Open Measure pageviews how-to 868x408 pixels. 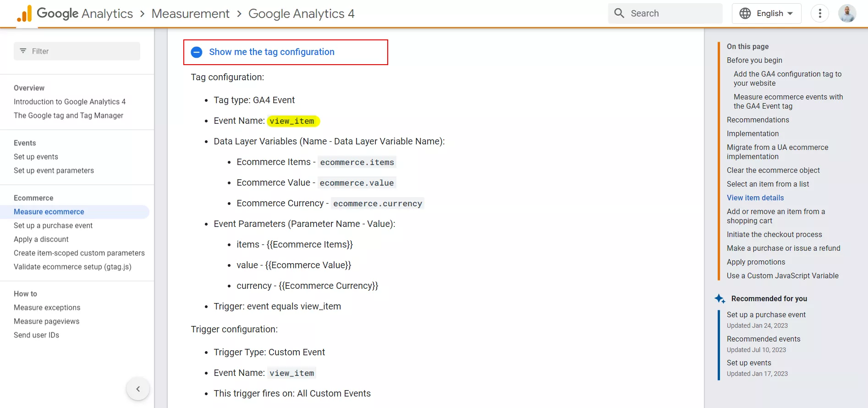(46, 321)
